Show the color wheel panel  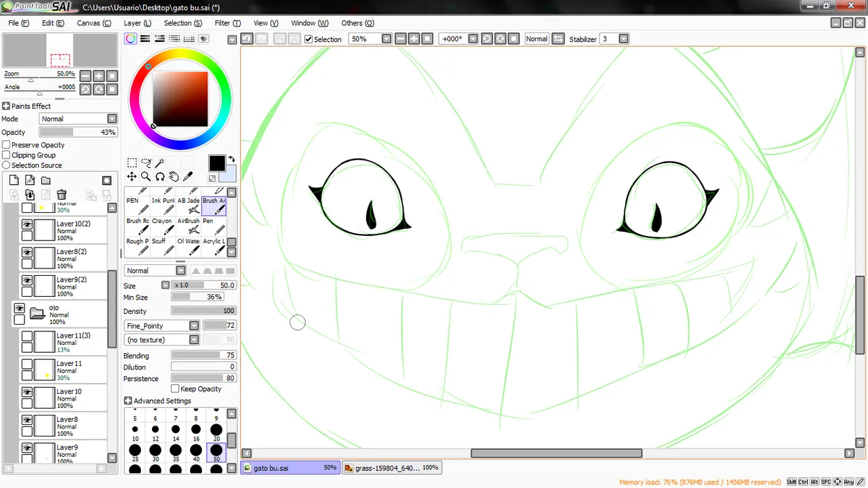click(x=130, y=39)
